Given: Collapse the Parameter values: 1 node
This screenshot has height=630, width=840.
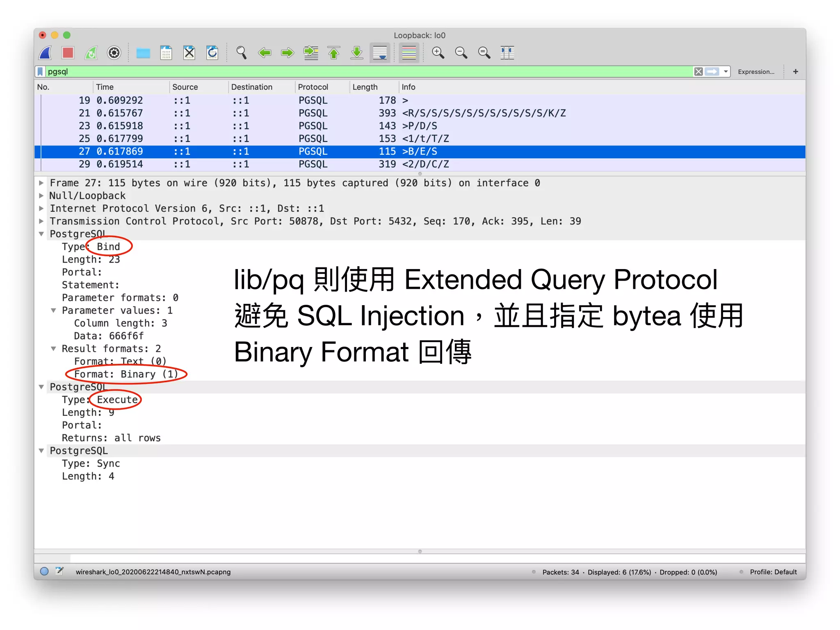Looking at the screenshot, I should 53,310.
